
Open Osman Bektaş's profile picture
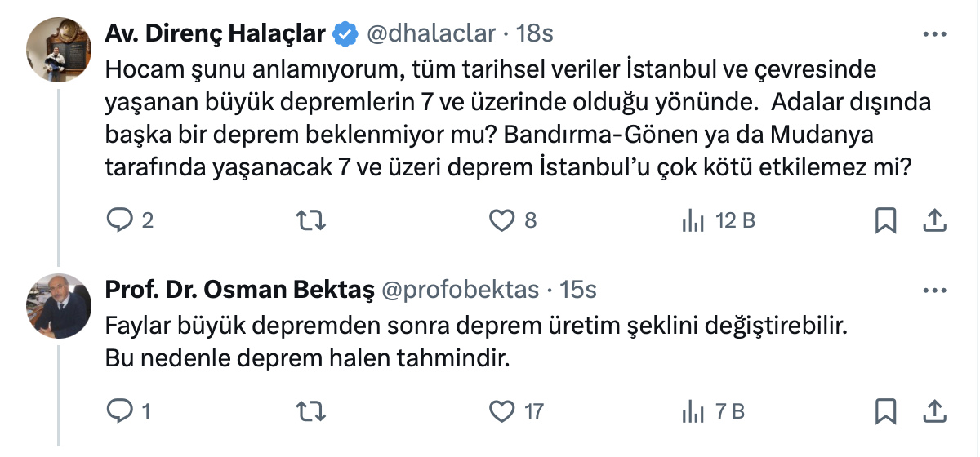pyautogui.click(x=57, y=305)
